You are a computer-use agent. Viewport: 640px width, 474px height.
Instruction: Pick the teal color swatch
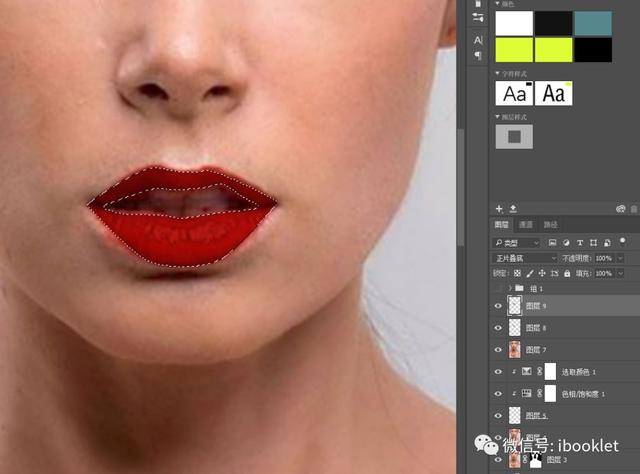(593, 23)
